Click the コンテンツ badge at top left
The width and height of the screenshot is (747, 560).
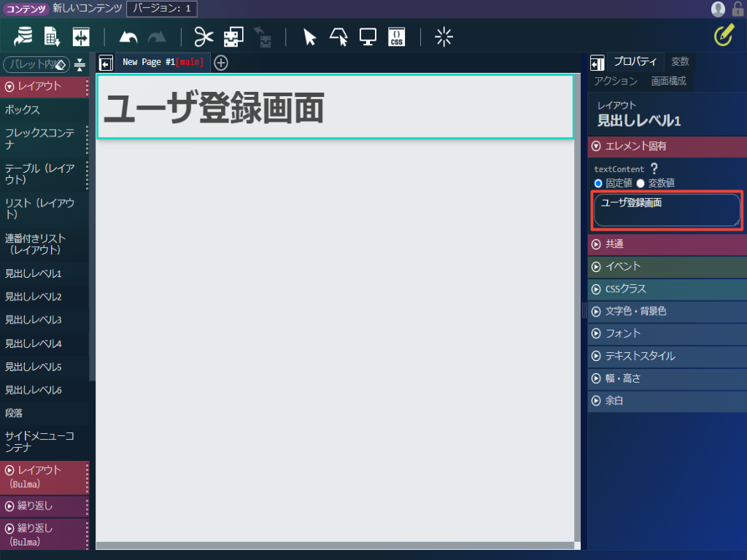point(26,9)
